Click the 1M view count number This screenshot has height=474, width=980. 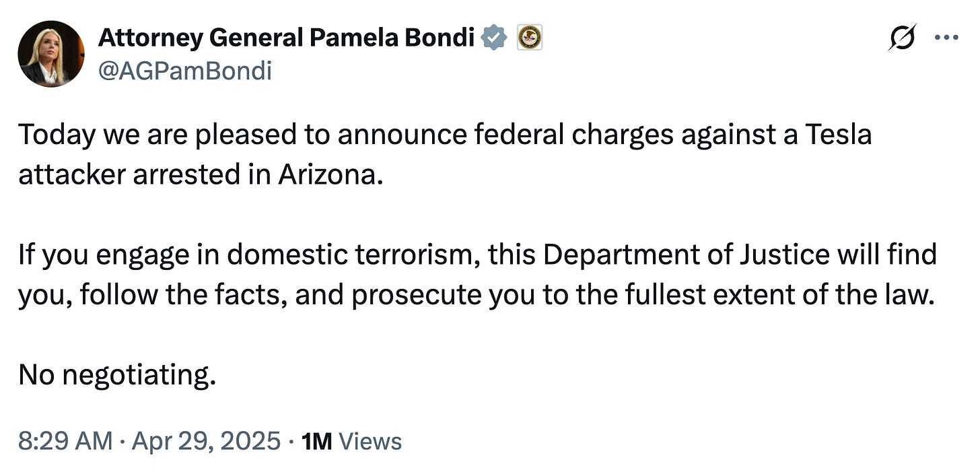[317, 441]
